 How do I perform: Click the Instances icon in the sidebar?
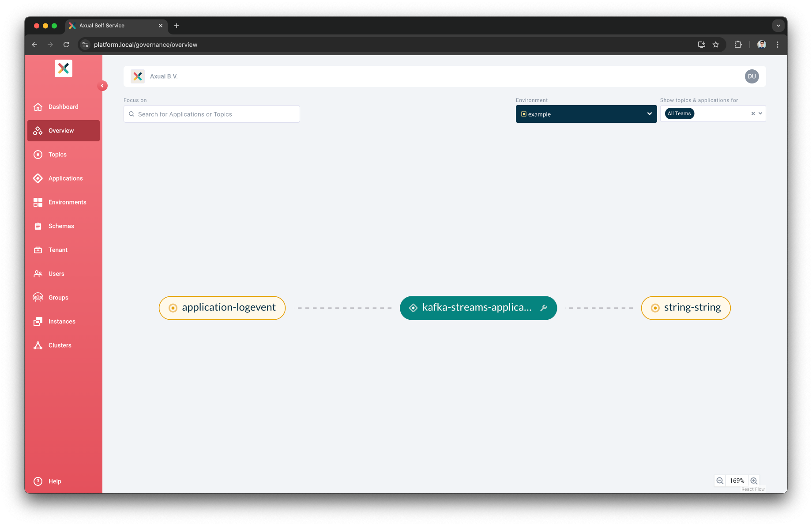point(38,322)
